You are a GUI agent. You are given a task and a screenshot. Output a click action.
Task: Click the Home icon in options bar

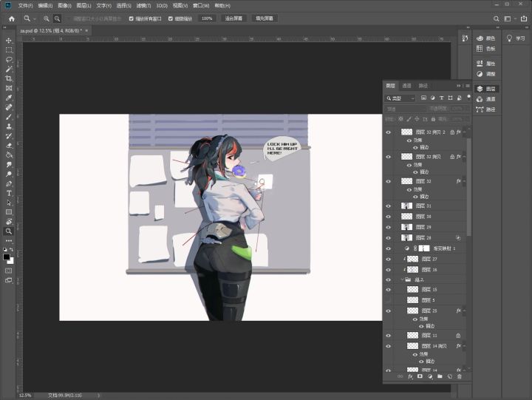tap(11, 18)
